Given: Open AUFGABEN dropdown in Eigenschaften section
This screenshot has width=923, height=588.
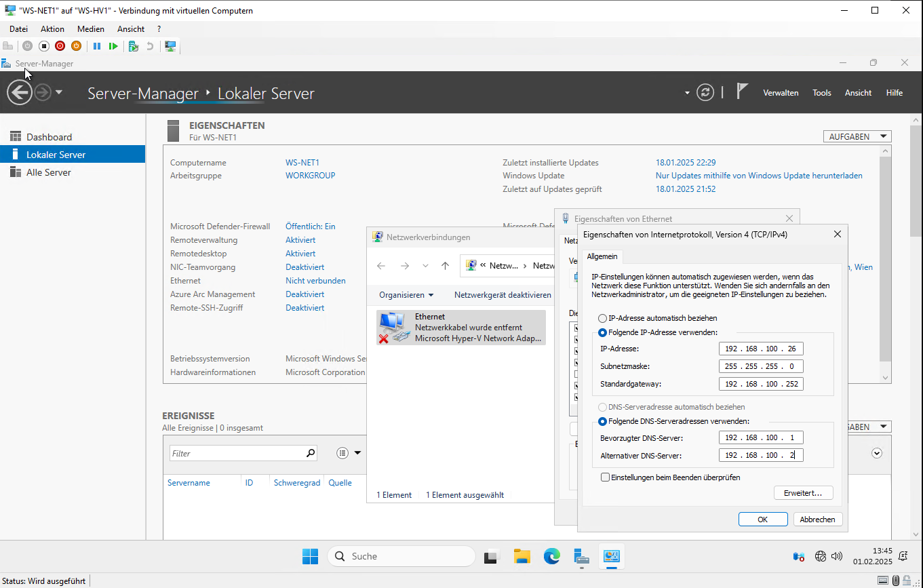Looking at the screenshot, I should click(857, 136).
